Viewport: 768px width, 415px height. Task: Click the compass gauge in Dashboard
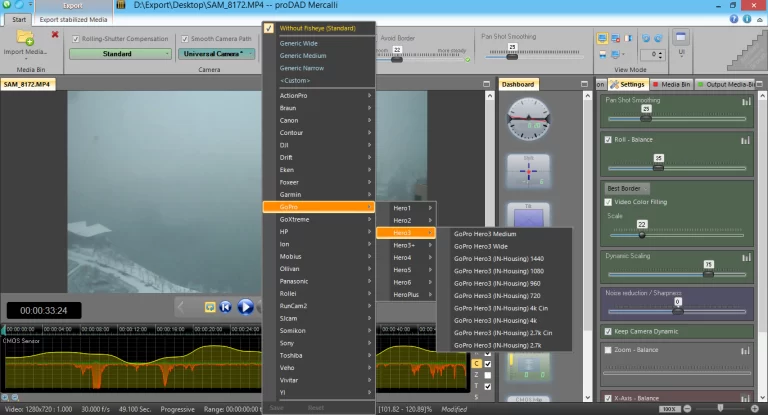(528, 119)
